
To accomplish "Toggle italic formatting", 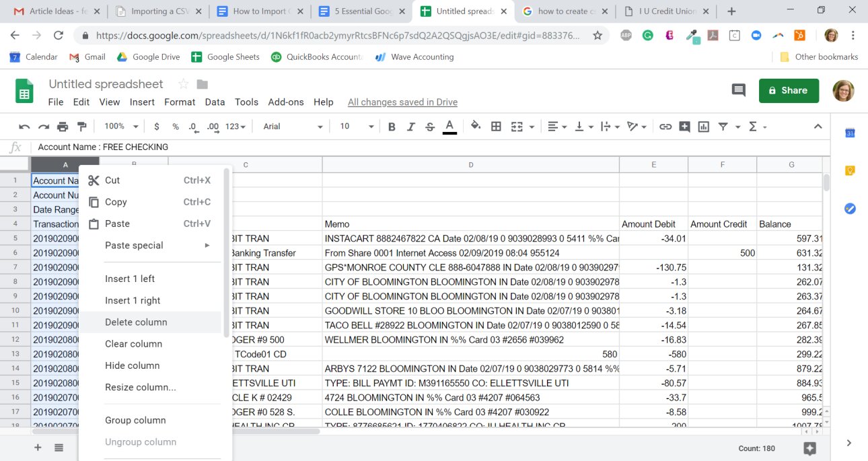I will 410,126.
